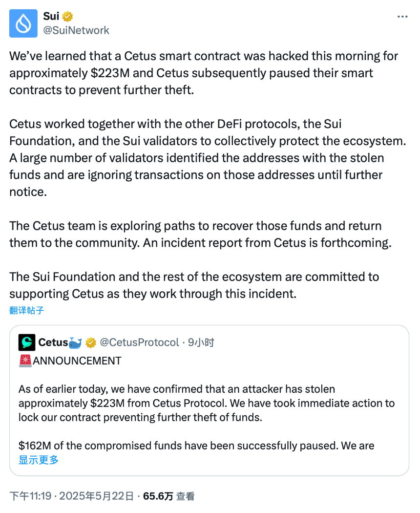
Task: Click the post date 2025年5月22日
Action: 96,495
